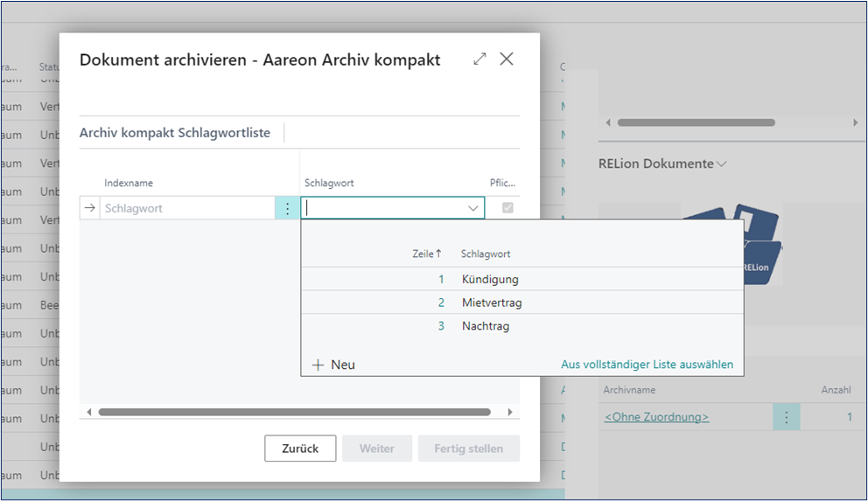Expand the Schlagwort dropdown arrow
The width and height of the screenshot is (868, 501).
coord(473,208)
